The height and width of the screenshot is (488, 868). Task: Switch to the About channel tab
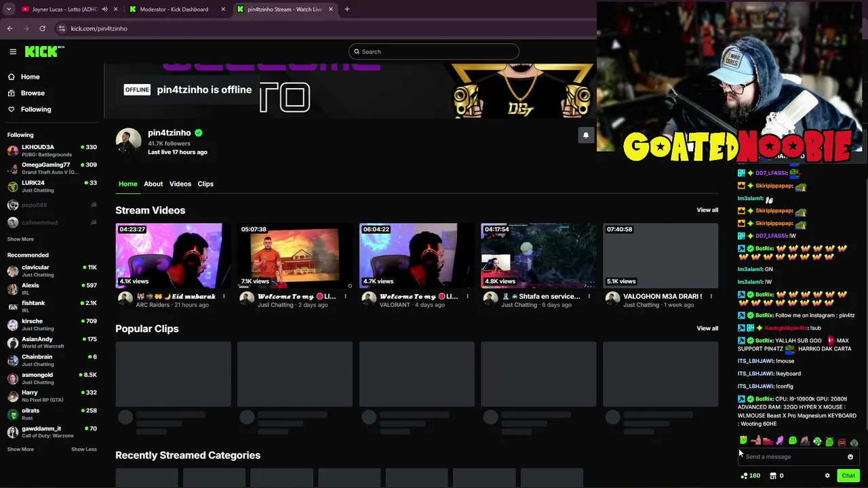(153, 184)
